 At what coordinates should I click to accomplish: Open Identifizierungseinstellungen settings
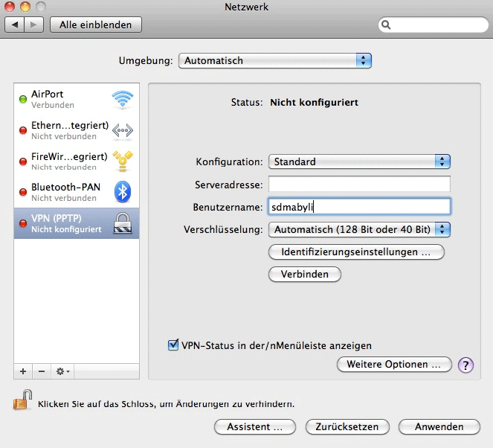click(x=356, y=252)
